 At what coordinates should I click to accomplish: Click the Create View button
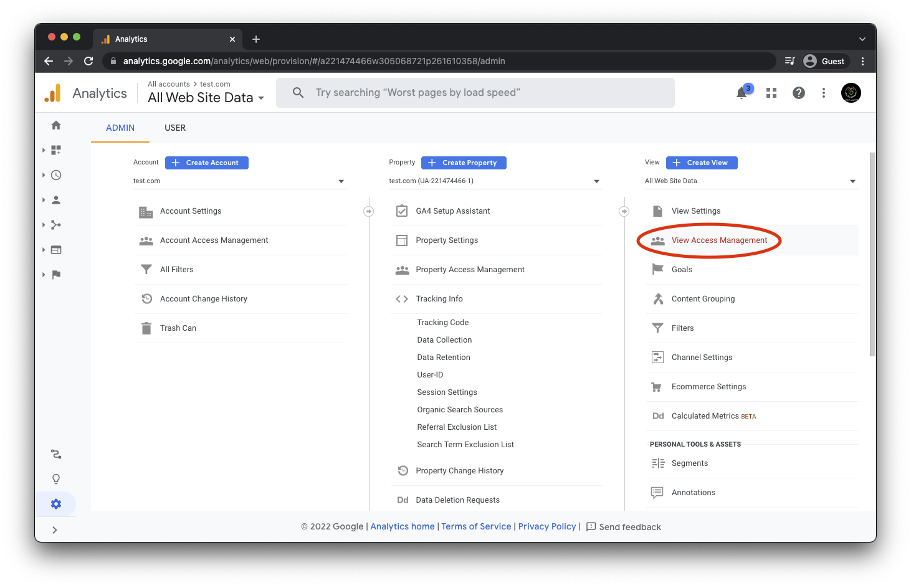click(x=702, y=163)
